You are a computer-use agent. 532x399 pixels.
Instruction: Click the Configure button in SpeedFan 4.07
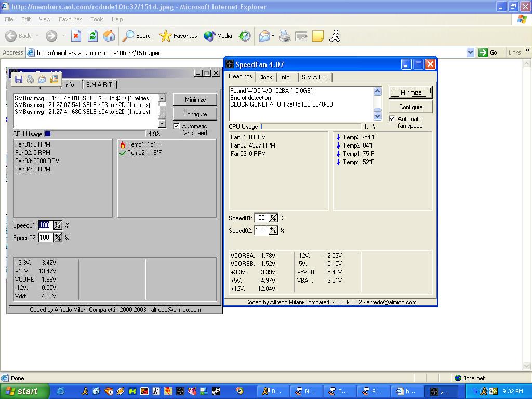(410, 107)
